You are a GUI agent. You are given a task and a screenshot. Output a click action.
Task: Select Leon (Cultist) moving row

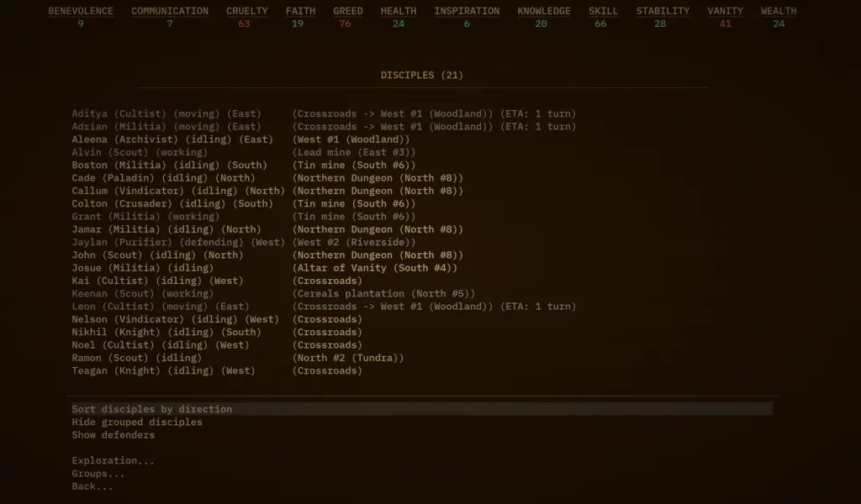click(324, 307)
